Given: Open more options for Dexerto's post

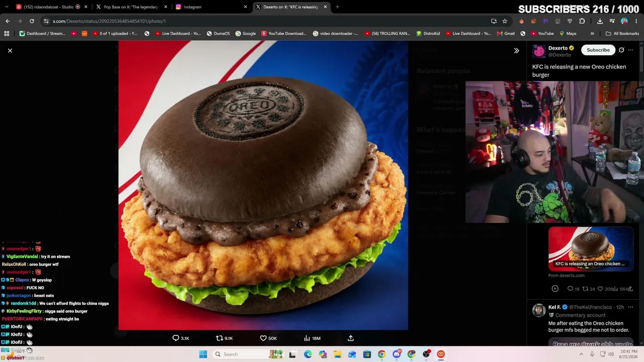Looking at the screenshot, I should 630,50.
